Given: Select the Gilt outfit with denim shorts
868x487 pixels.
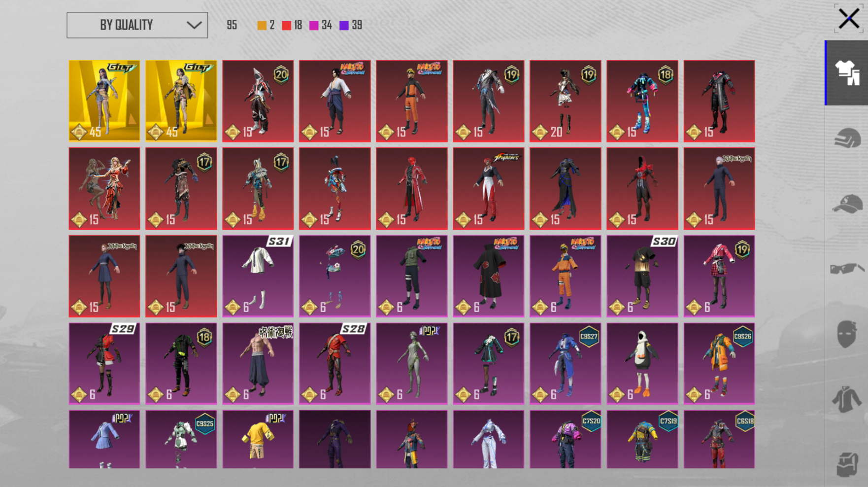Looking at the screenshot, I should 104,101.
